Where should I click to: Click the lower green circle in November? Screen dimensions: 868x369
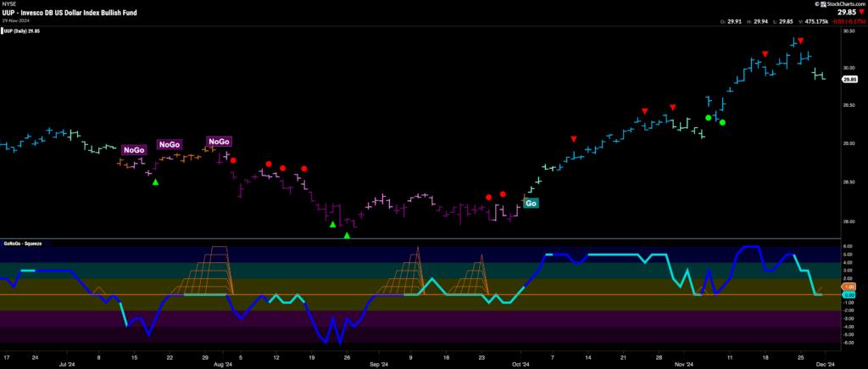tap(722, 122)
